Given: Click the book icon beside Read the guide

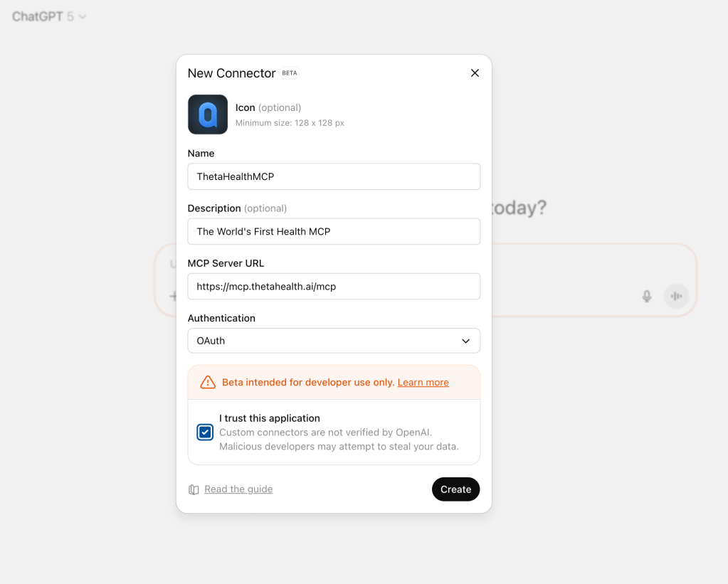Looking at the screenshot, I should pos(194,490).
